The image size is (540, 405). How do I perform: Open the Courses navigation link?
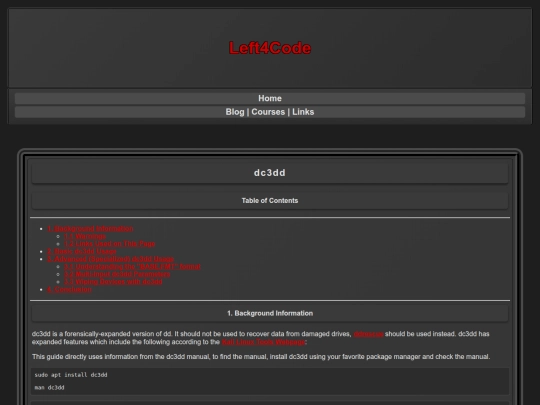(x=268, y=112)
